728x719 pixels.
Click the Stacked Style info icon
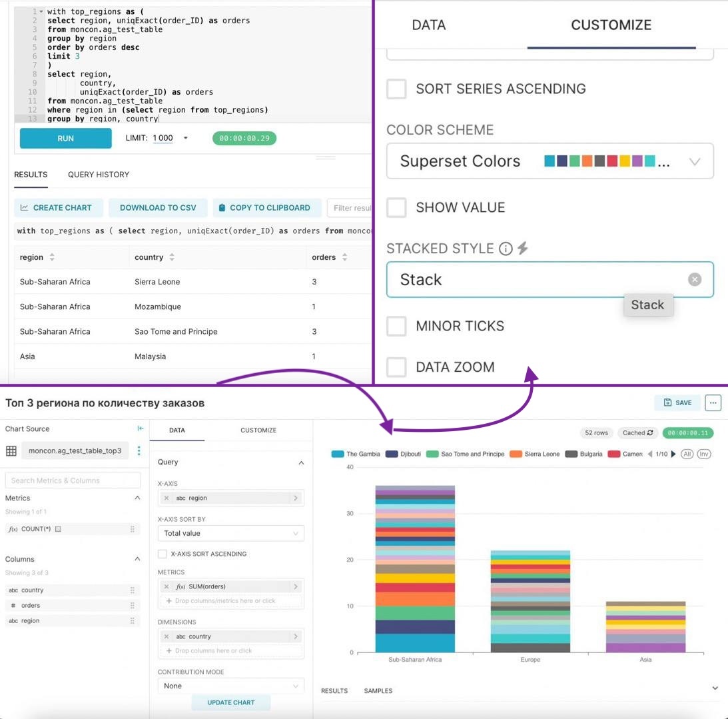pos(506,249)
